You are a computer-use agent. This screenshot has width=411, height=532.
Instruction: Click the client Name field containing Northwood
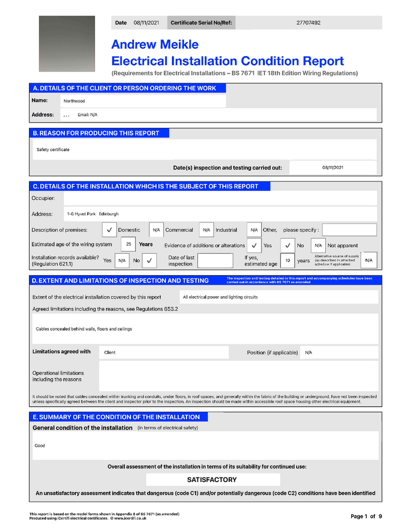pyautogui.click(x=143, y=101)
